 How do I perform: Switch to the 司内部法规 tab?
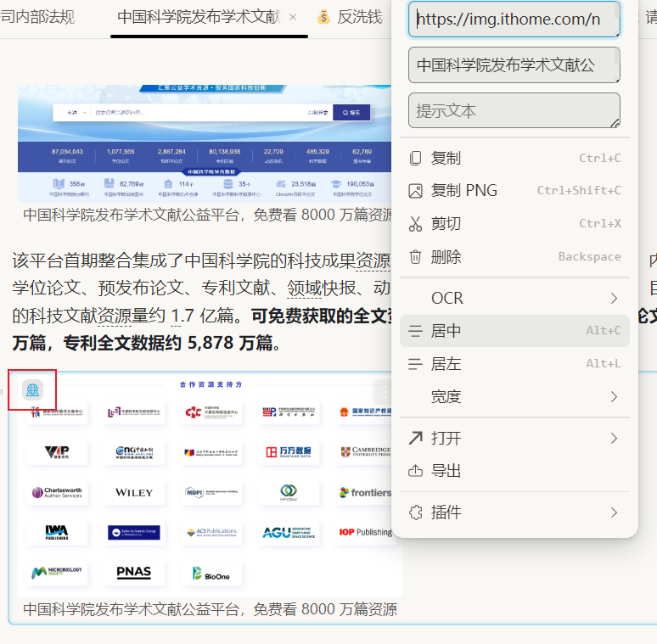point(38,17)
